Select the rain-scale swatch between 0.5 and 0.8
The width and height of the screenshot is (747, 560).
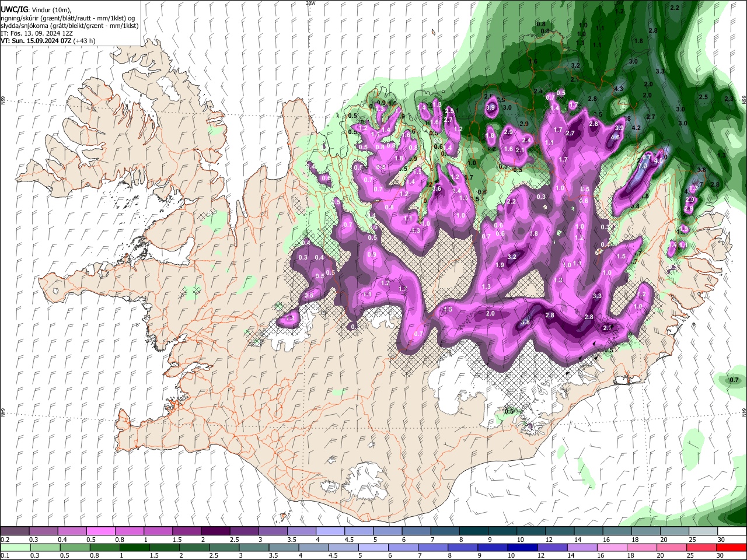coord(75,548)
